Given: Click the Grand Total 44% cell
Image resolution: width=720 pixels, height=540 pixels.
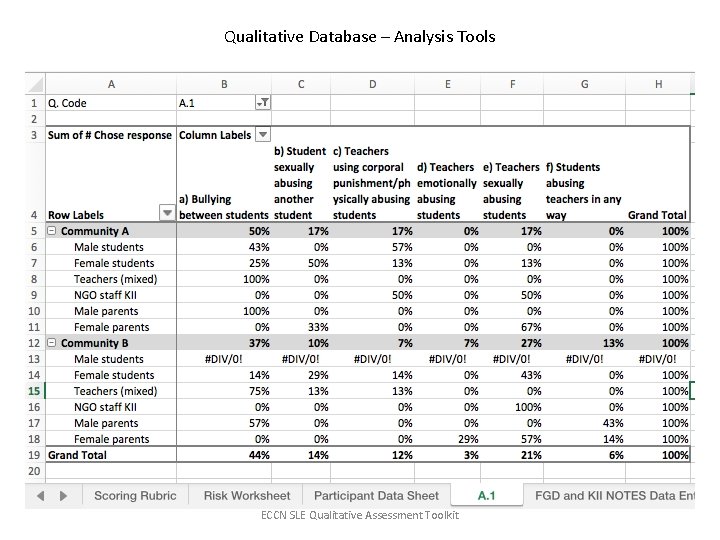Looking at the screenshot, I should click(224, 455).
